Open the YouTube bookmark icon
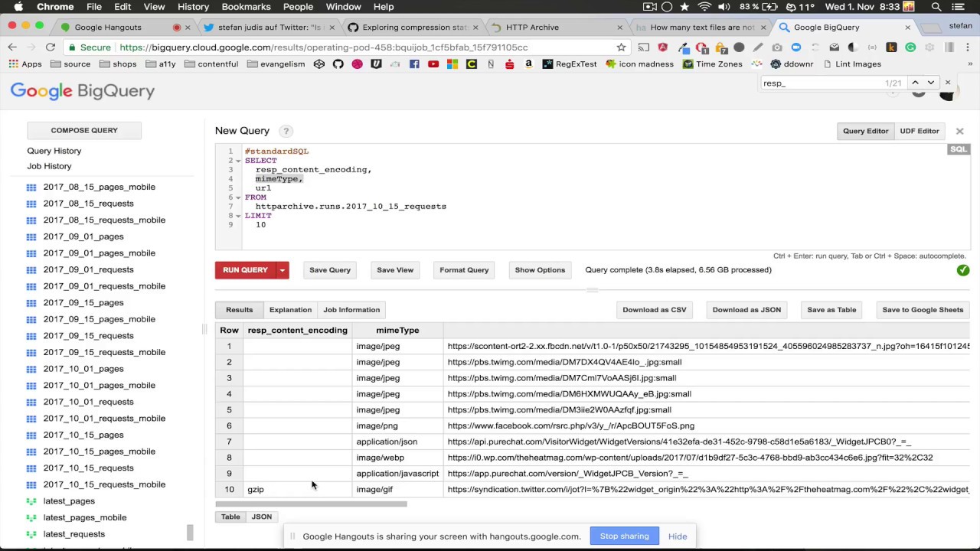Viewport: 980px width, 551px height. click(x=433, y=64)
